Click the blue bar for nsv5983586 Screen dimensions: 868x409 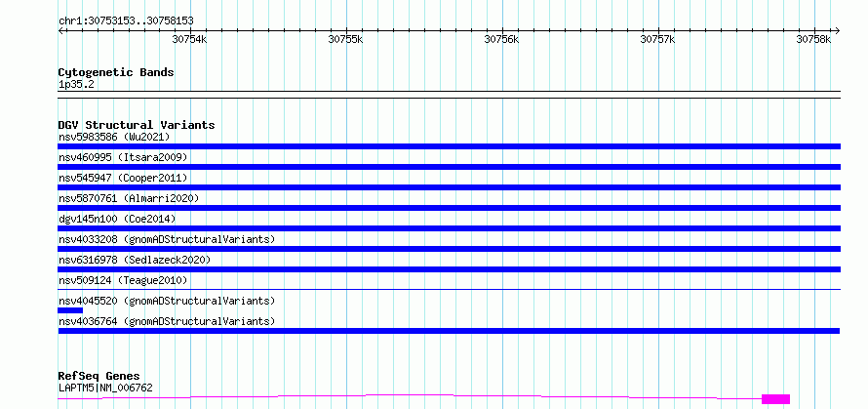(449, 146)
